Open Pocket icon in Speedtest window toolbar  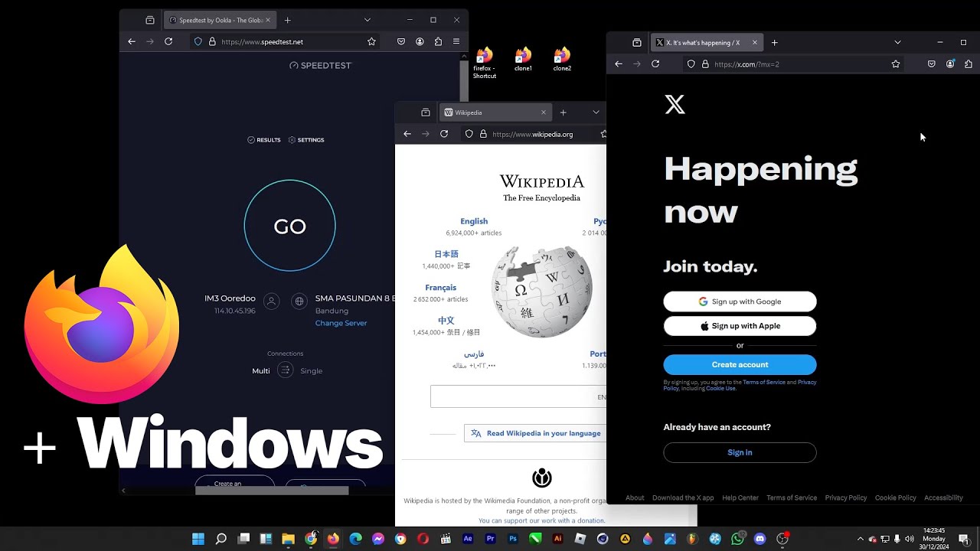[x=400, y=41]
